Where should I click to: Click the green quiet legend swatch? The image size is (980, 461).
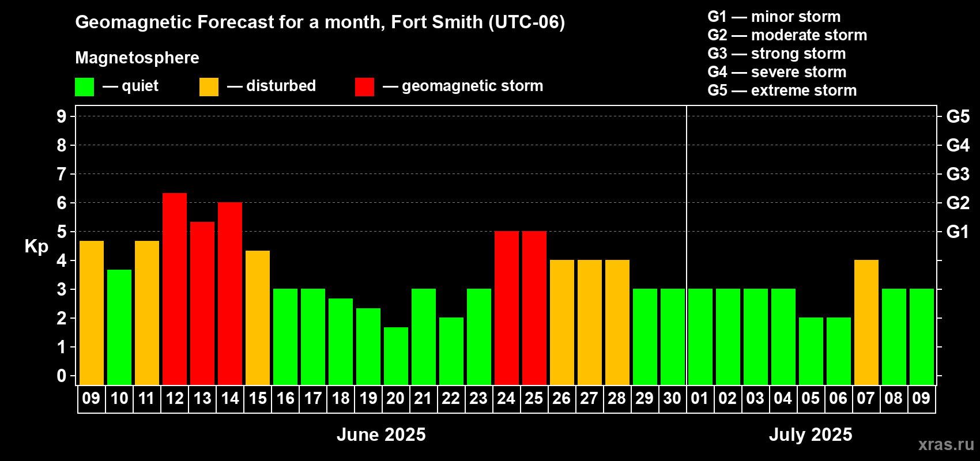click(84, 87)
